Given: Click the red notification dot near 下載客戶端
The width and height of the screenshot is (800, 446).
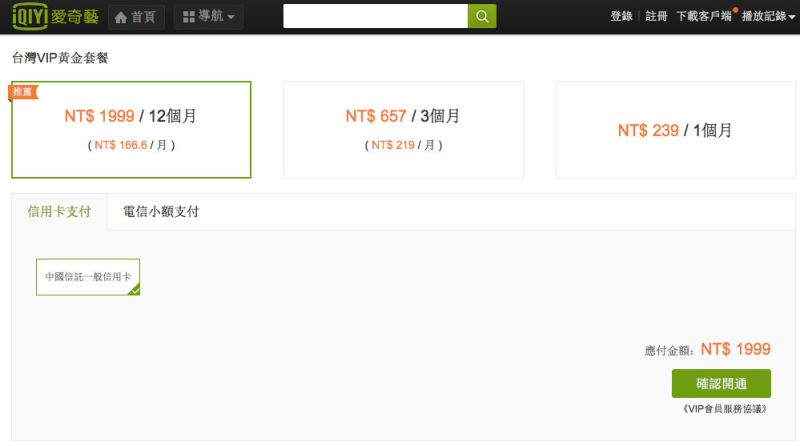Looking at the screenshot, I should pyautogui.click(x=735, y=10).
